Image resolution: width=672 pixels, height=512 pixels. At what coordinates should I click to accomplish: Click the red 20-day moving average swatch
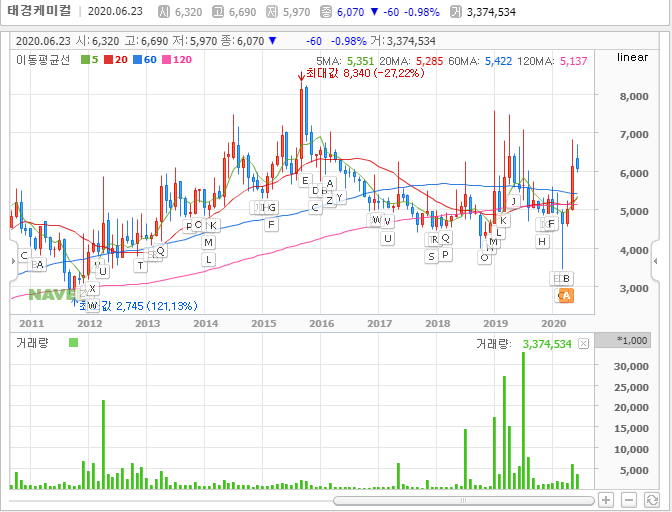(x=108, y=60)
